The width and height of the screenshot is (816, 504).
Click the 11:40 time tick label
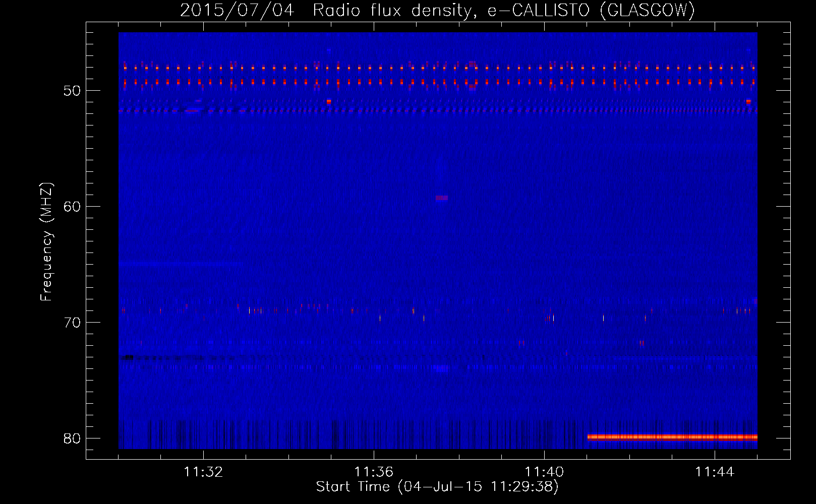point(544,472)
